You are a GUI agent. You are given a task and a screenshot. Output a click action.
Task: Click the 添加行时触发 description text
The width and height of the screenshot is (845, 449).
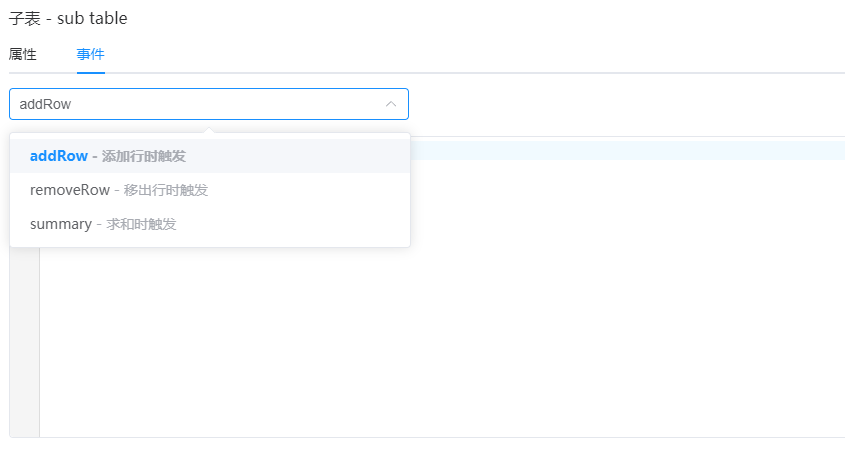[144, 156]
